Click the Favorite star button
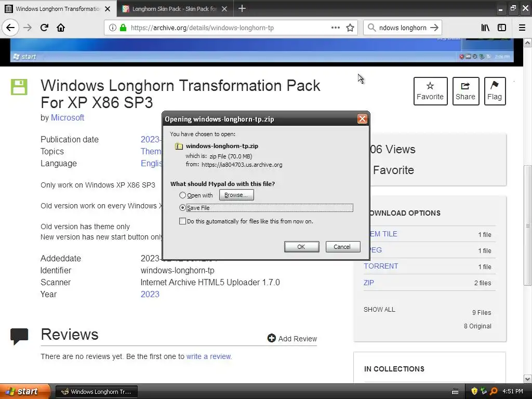The height and width of the screenshot is (399, 532). (430, 91)
